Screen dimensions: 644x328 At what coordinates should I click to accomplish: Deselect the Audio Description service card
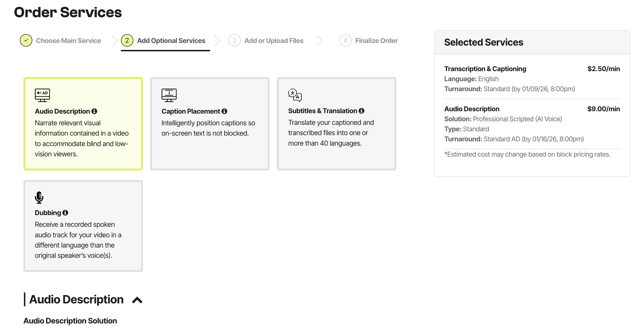click(83, 124)
